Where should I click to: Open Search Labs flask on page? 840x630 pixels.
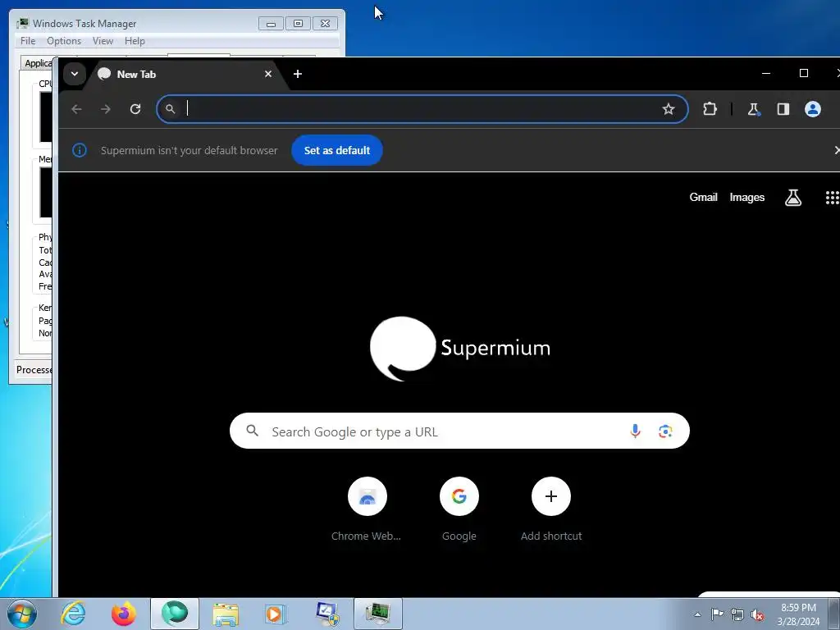coord(793,198)
